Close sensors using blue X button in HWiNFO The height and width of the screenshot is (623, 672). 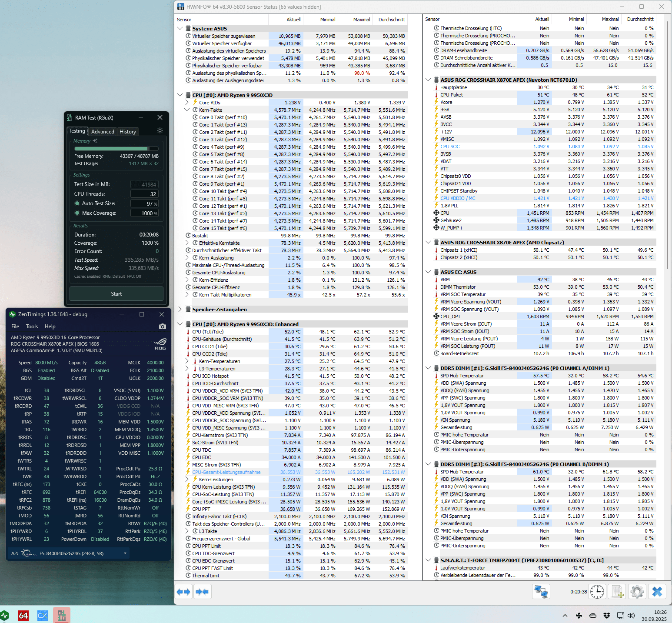pos(657,592)
